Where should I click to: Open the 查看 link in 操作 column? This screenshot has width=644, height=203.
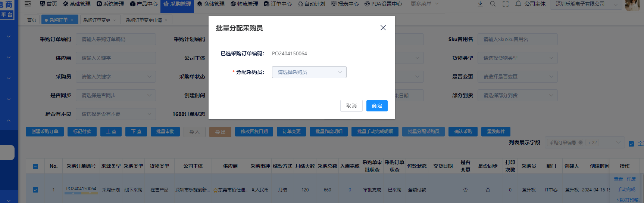point(618,179)
